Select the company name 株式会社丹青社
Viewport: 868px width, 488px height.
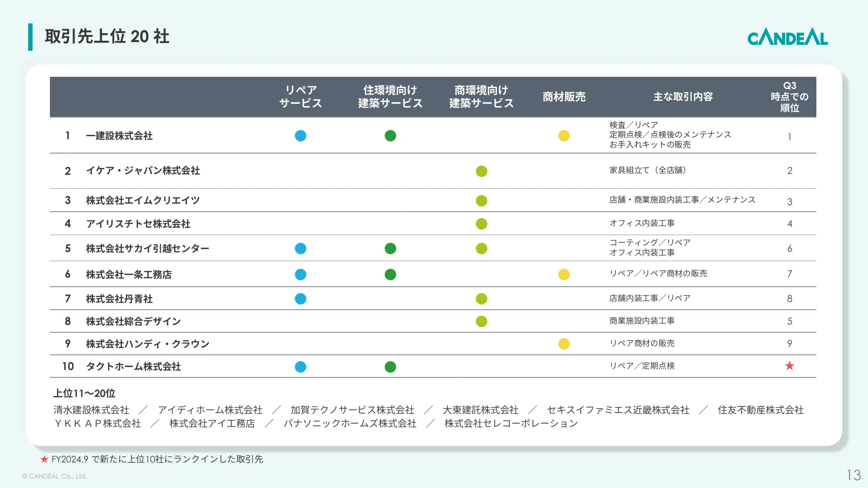click(x=119, y=299)
